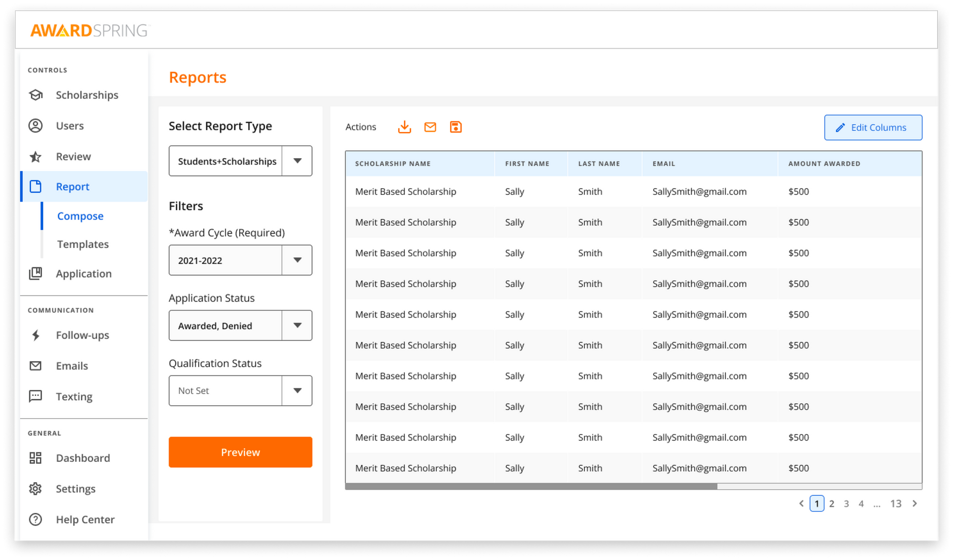Switch to the Templates view

pyautogui.click(x=82, y=244)
